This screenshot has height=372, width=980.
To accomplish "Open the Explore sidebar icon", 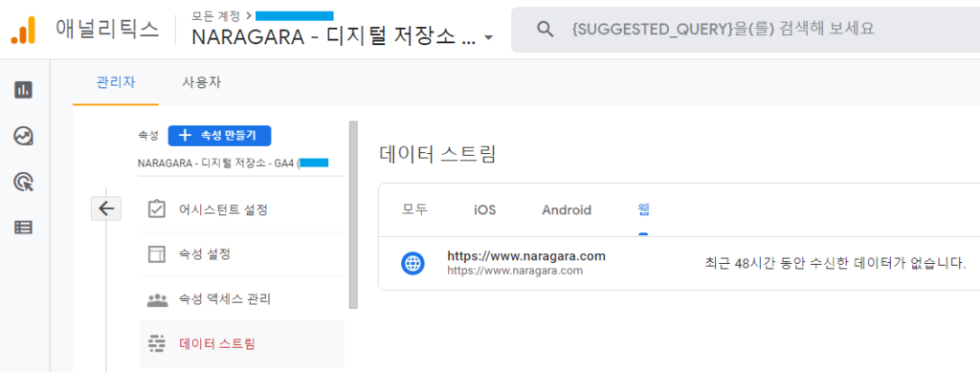I will pyautogui.click(x=23, y=136).
